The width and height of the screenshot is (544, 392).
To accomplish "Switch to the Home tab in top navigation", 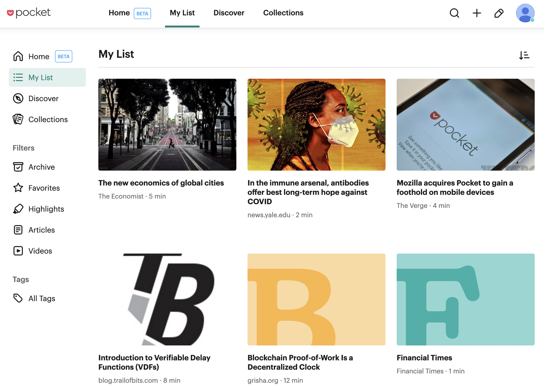I will [x=119, y=13].
